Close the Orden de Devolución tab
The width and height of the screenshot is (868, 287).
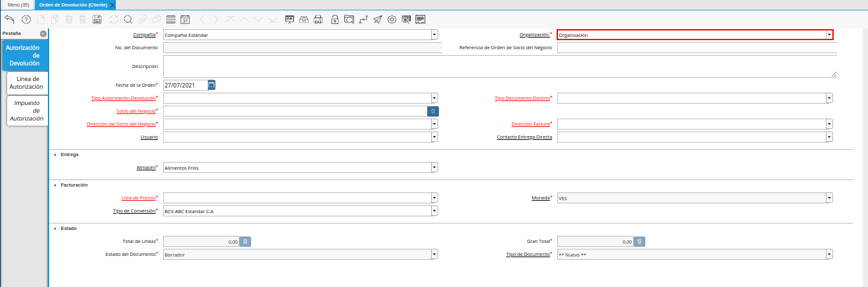point(113,5)
